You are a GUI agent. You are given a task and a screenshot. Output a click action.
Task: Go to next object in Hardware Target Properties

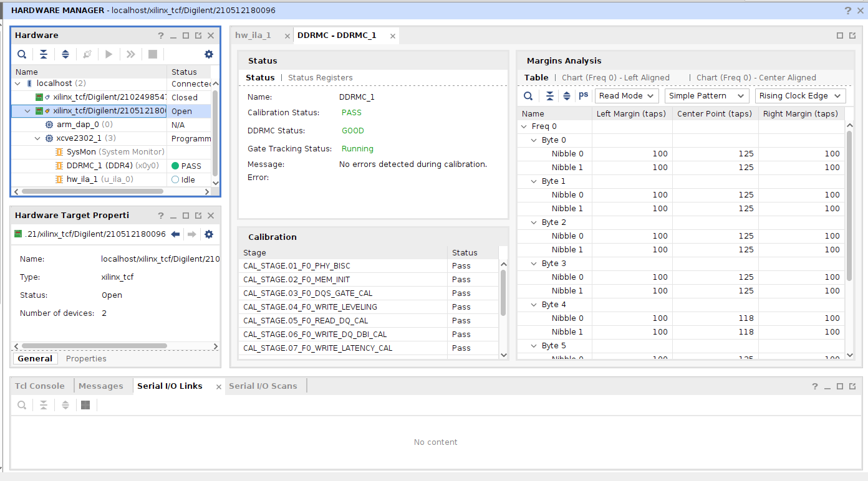[192, 234]
